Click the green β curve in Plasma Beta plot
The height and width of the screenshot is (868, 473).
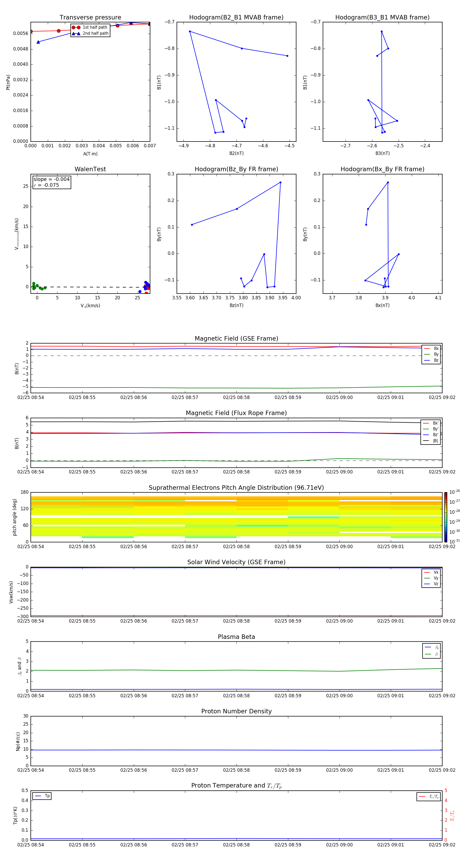pyautogui.click(x=236, y=670)
